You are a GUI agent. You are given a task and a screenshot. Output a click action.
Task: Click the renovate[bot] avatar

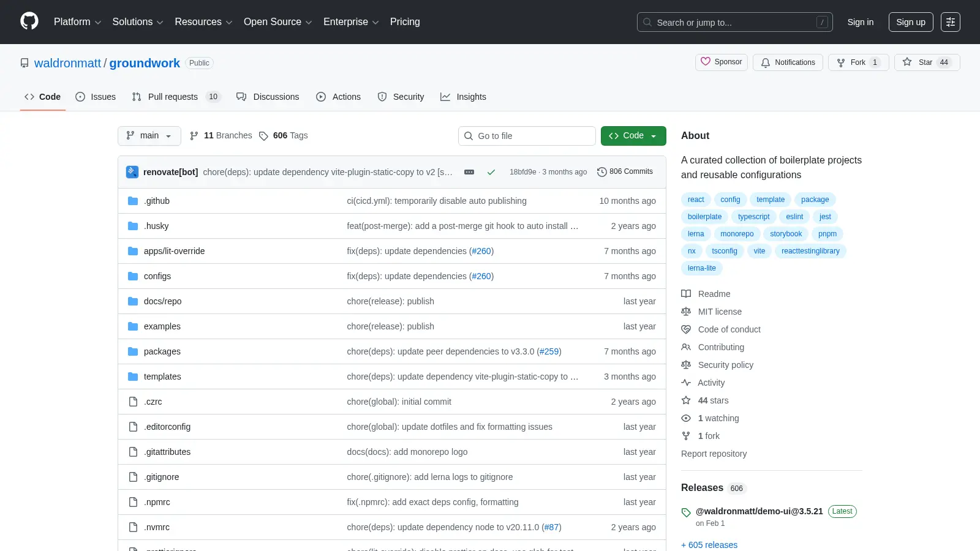coord(132,172)
